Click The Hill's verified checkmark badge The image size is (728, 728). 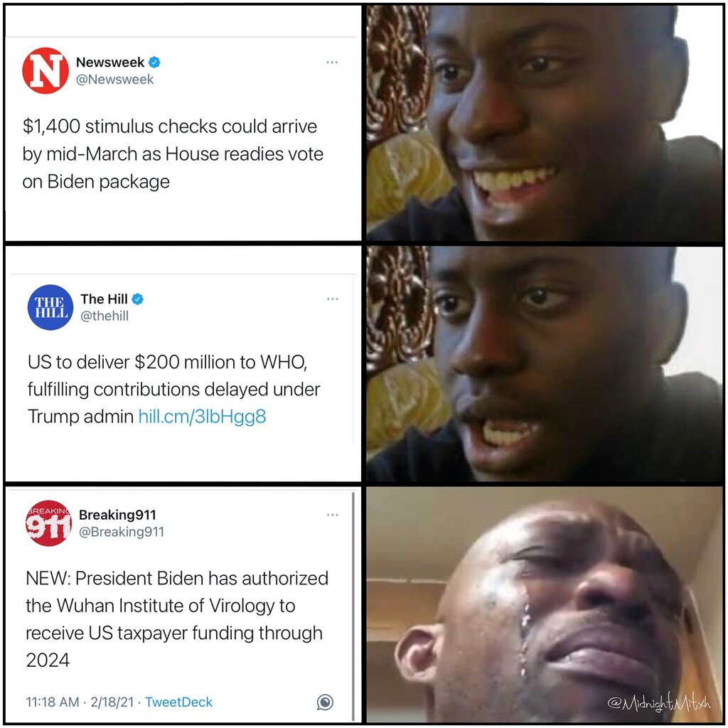coord(137,299)
